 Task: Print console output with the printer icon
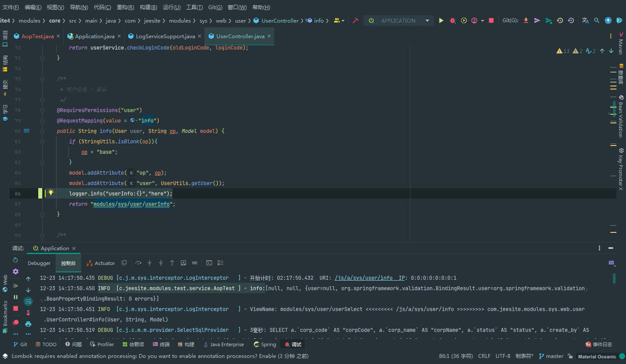(28, 324)
